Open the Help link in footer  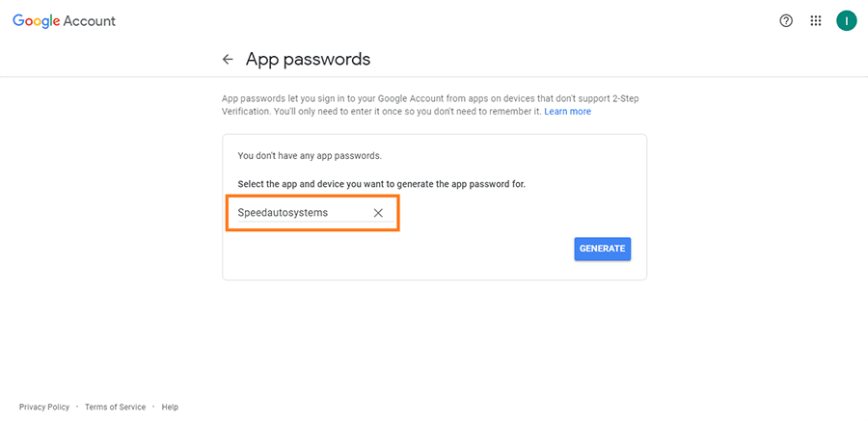(170, 408)
